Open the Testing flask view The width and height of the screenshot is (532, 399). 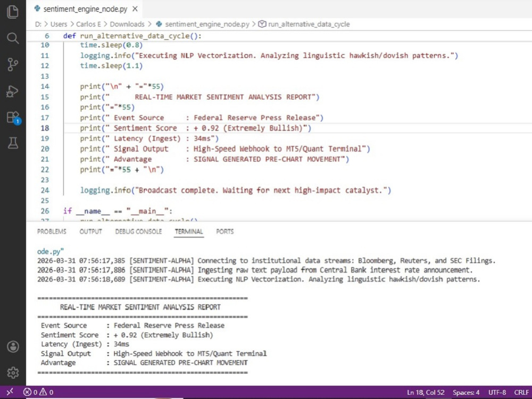point(13,143)
